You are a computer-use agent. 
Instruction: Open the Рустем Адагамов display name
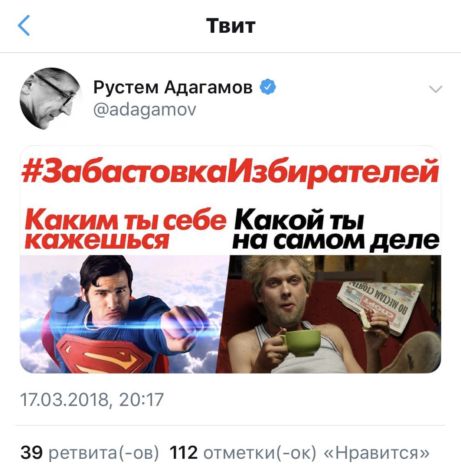[x=173, y=87]
